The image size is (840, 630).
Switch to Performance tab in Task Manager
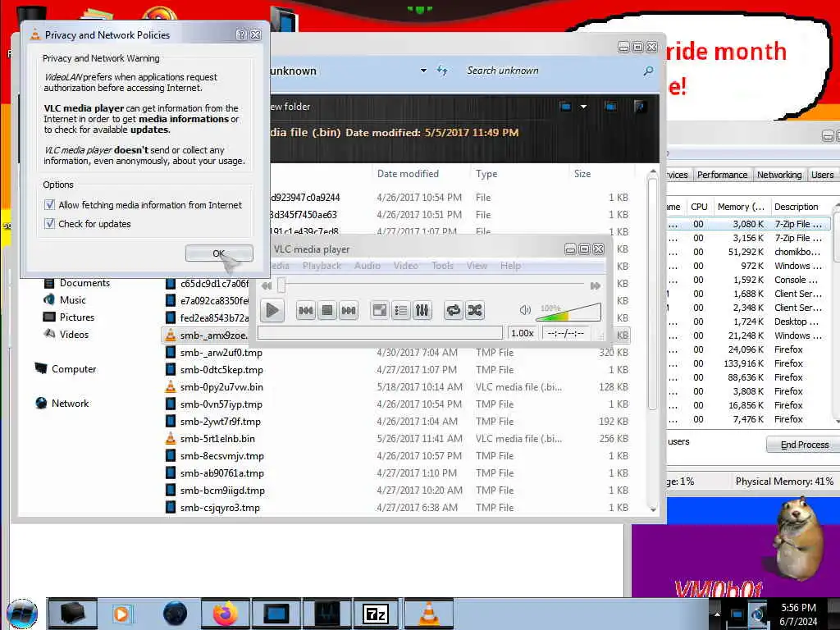tap(722, 175)
